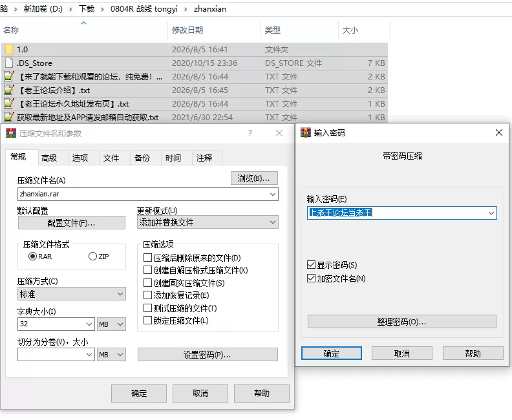Click 配置文件(F)... button

pyautogui.click(x=72, y=223)
